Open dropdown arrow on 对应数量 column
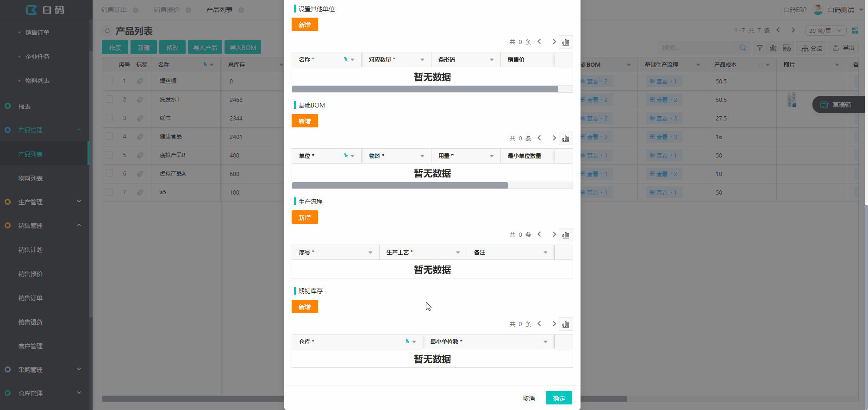Screen dimensions: 868x410 click(x=422, y=60)
